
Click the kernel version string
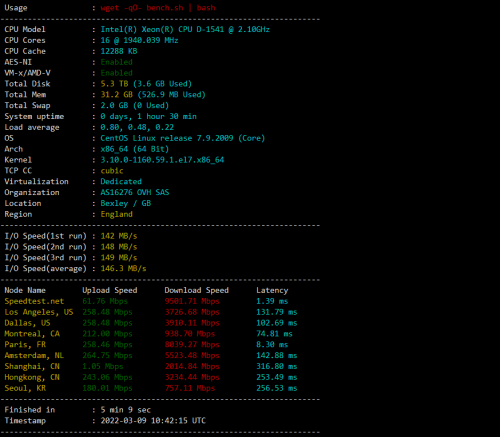(x=162, y=160)
